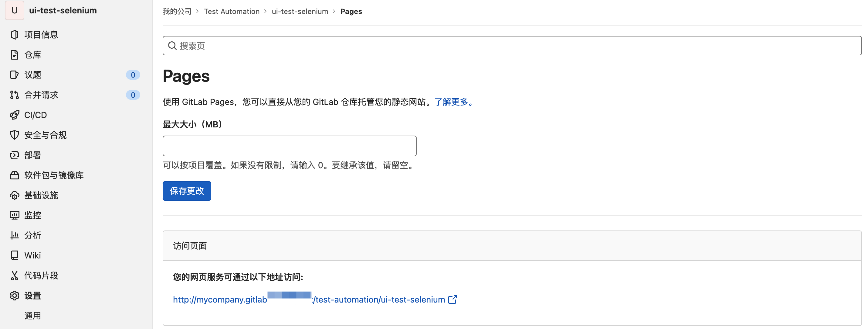Open 合并请求 merge requests icon
Image resolution: width=868 pixels, height=329 pixels.
click(14, 95)
